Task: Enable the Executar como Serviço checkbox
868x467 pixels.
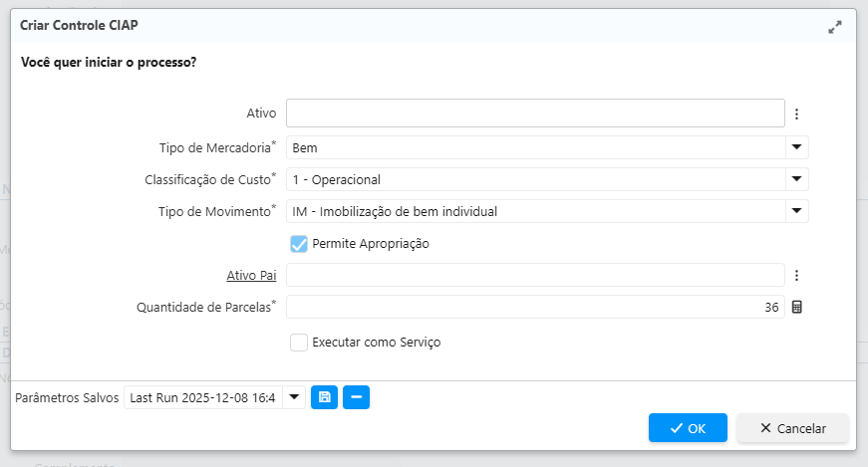Action: [x=299, y=343]
